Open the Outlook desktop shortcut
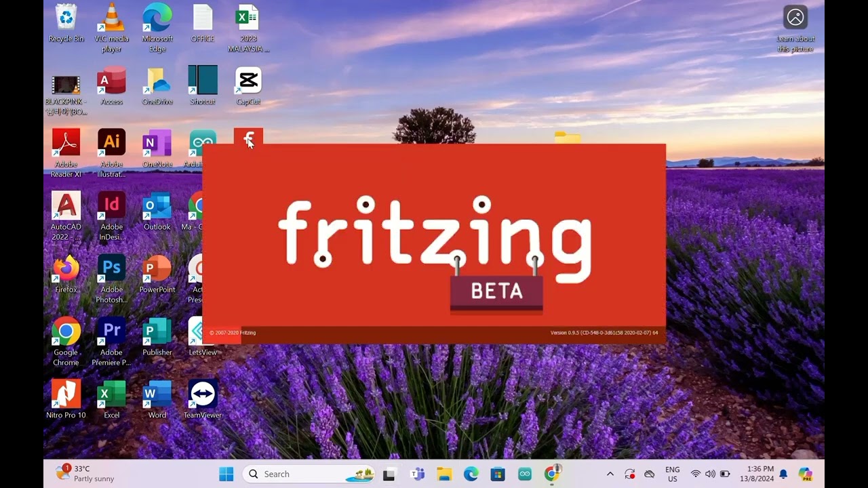This screenshot has height=488, width=868. [x=157, y=211]
